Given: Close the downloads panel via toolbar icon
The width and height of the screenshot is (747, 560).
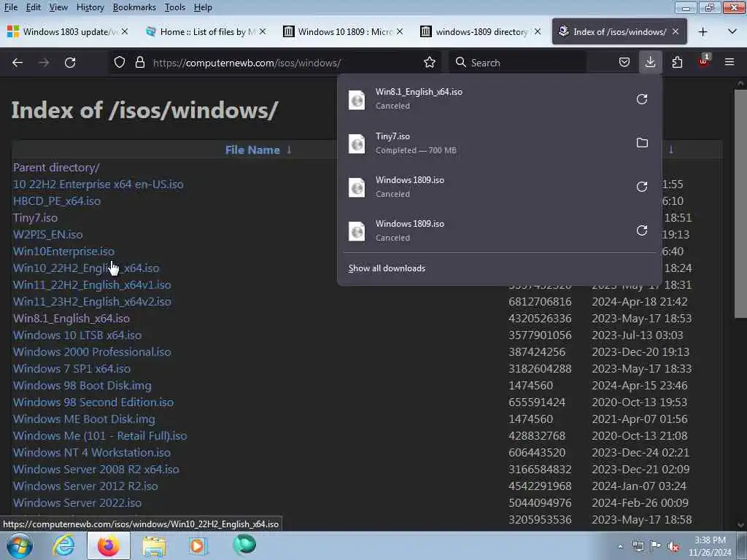Looking at the screenshot, I should pos(650,63).
